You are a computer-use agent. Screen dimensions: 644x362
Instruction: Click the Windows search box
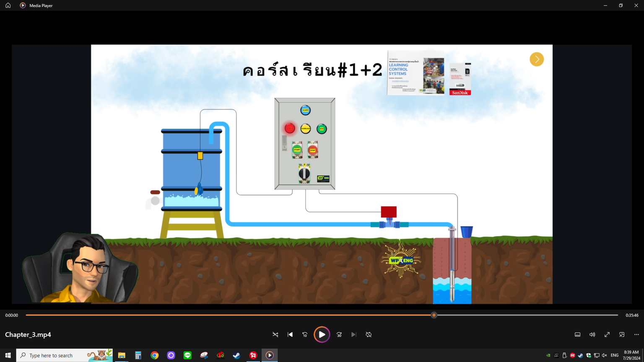pyautogui.click(x=57, y=355)
